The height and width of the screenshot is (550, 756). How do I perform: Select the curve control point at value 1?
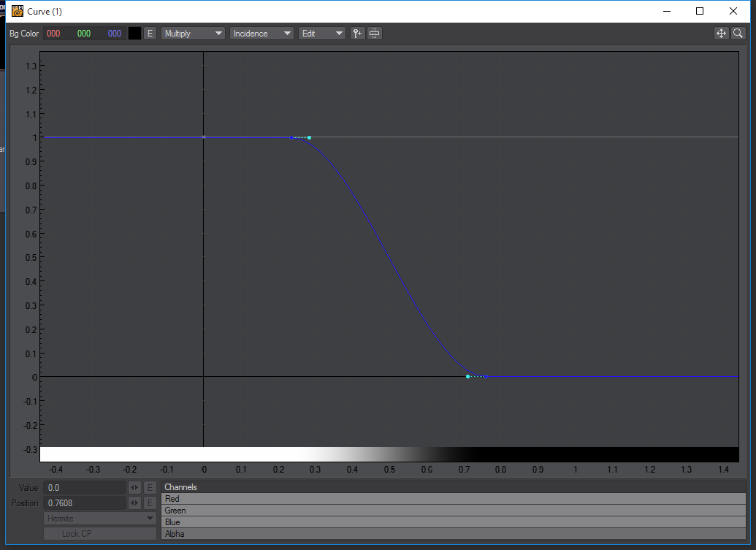click(309, 137)
